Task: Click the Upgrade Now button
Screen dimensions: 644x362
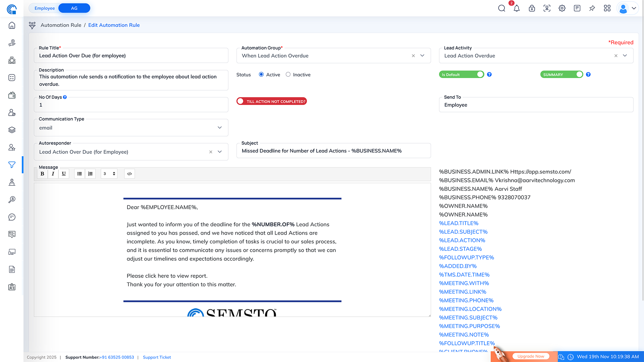Action: pos(531,356)
